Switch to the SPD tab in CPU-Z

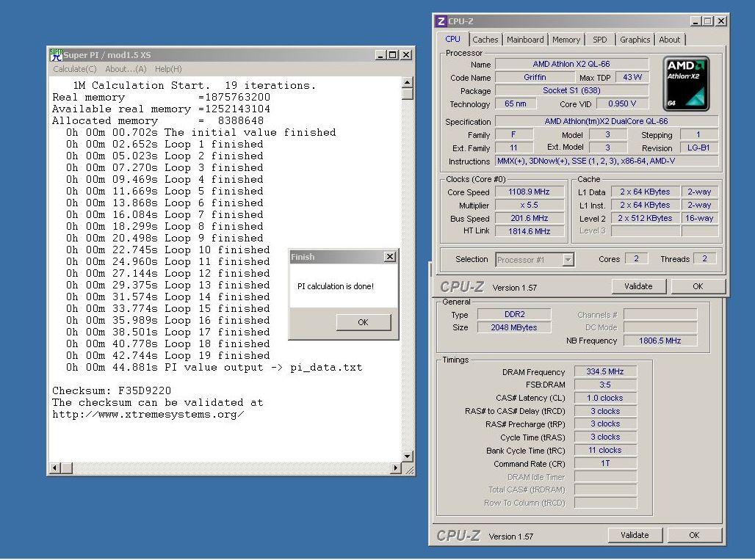point(599,40)
